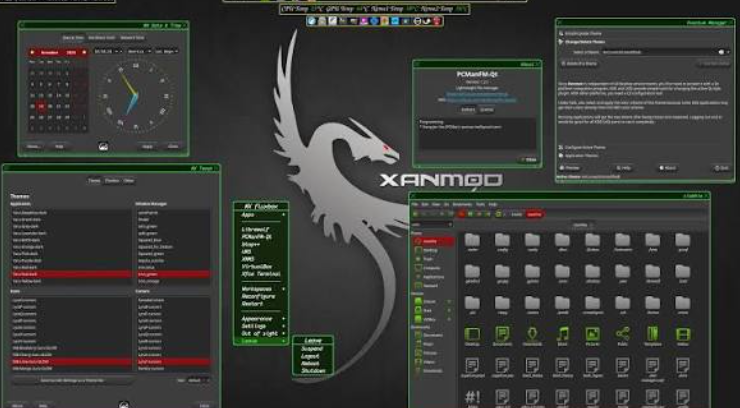740x408 pixels.
Task: Switch to the Fluxbox tab in MX Tweak
Action: coord(112,181)
